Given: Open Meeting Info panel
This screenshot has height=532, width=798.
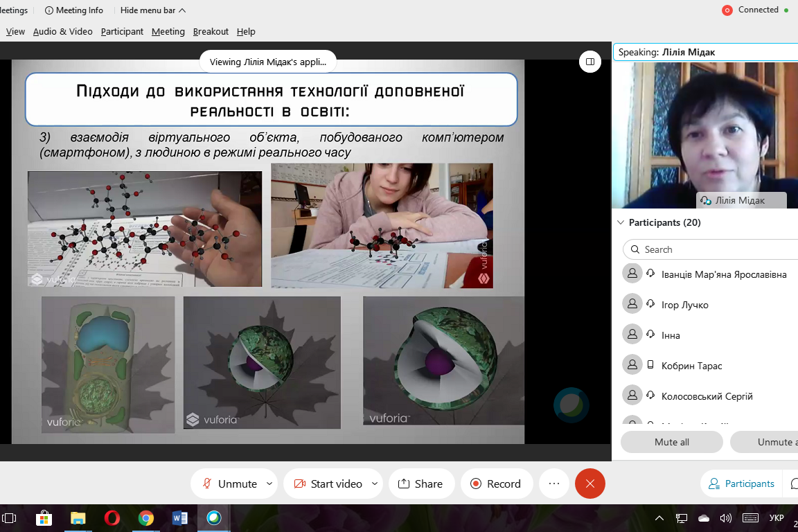Looking at the screenshot, I should pyautogui.click(x=73, y=10).
